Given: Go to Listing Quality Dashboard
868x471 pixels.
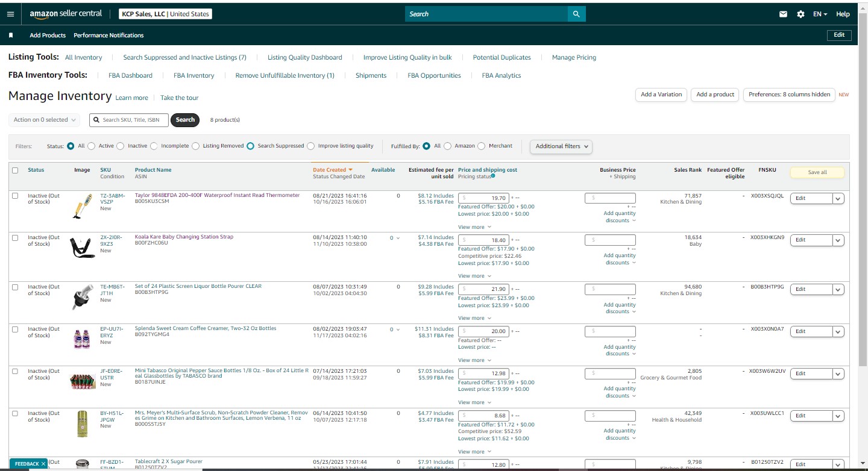Looking at the screenshot, I should 304,57.
